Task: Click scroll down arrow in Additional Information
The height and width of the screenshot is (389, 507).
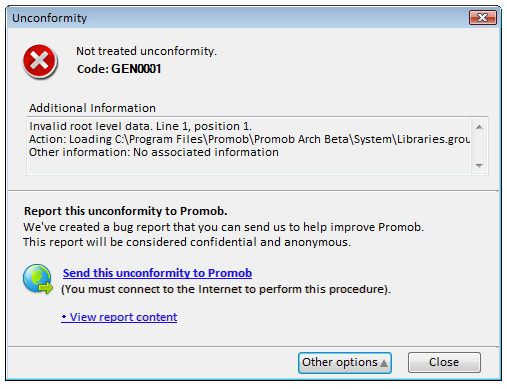Action: (479, 166)
